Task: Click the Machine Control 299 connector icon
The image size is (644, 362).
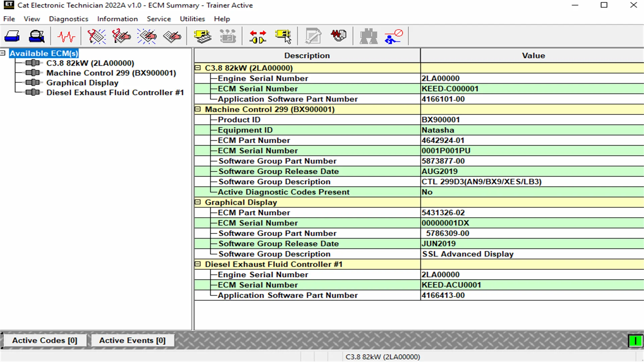Action: pyautogui.click(x=33, y=73)
